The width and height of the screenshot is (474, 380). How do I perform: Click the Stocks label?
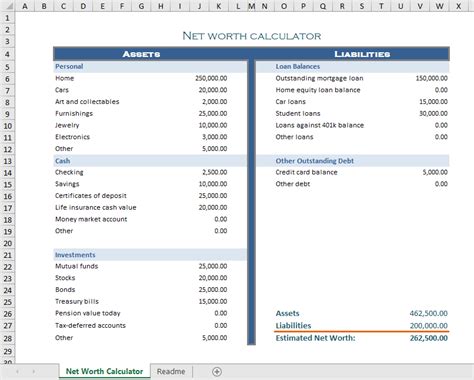point(65,278)
